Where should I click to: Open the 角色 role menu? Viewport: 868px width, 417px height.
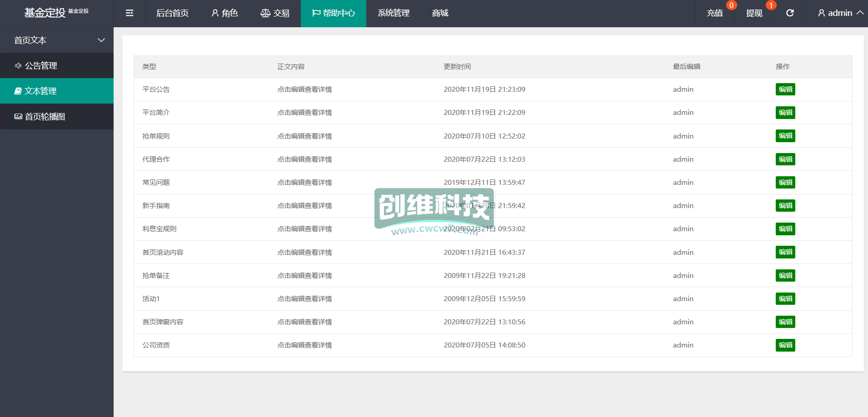pos(224,13)
